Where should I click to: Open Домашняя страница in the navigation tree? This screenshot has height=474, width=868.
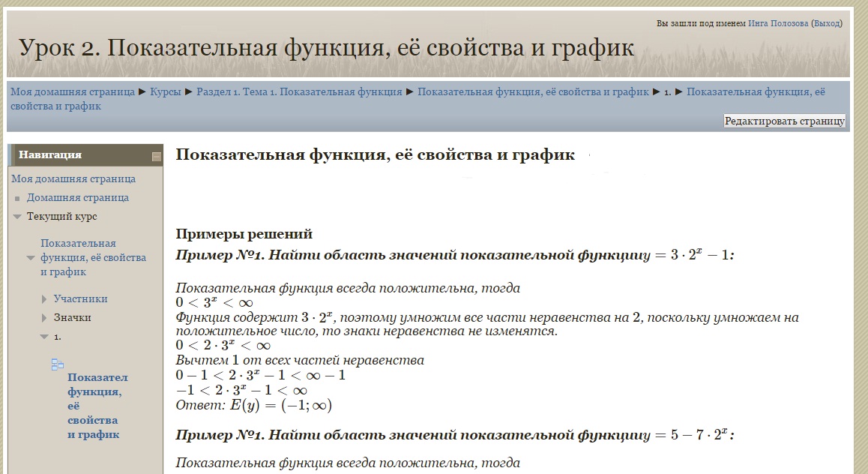78,198
